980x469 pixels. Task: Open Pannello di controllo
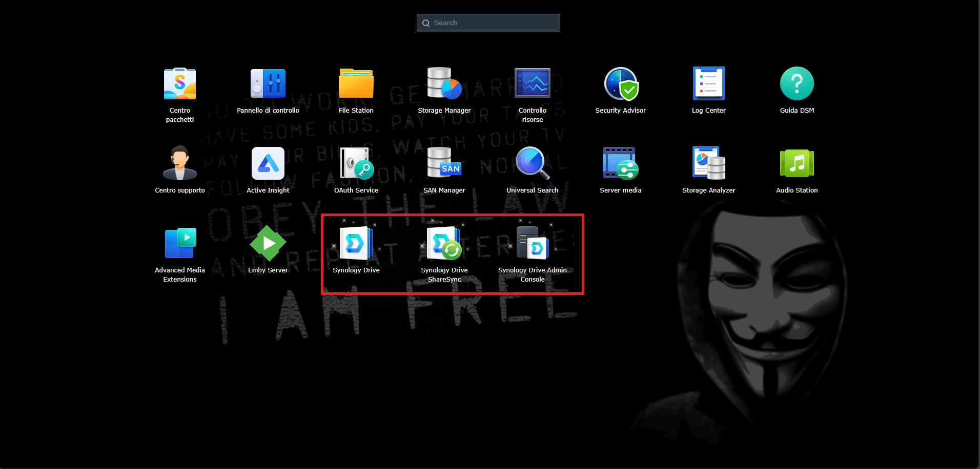point(268,83)
